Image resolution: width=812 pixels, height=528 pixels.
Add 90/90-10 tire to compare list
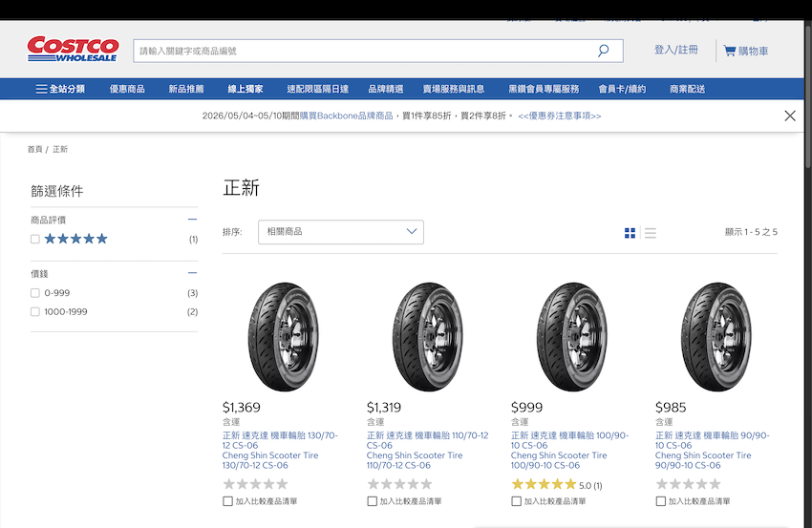tap(661, 501)
